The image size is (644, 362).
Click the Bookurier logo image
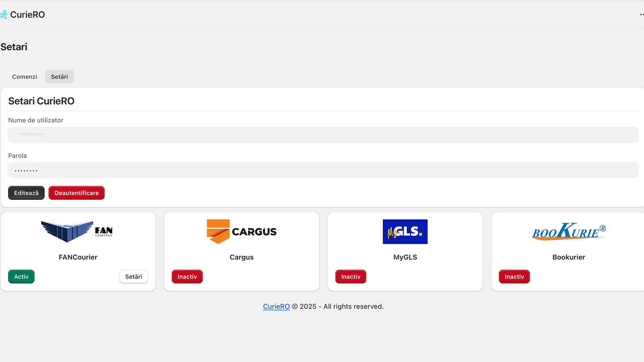coord(569,232)
